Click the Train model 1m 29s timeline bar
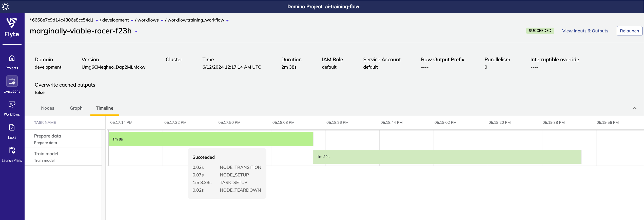The width and height of the screenshot is (644, 220). pos(447,157)
